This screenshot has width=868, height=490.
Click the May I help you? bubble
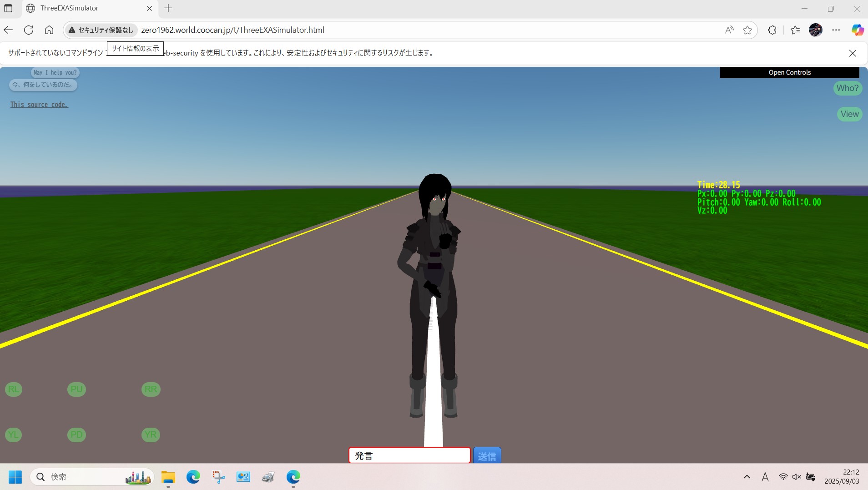55,73
